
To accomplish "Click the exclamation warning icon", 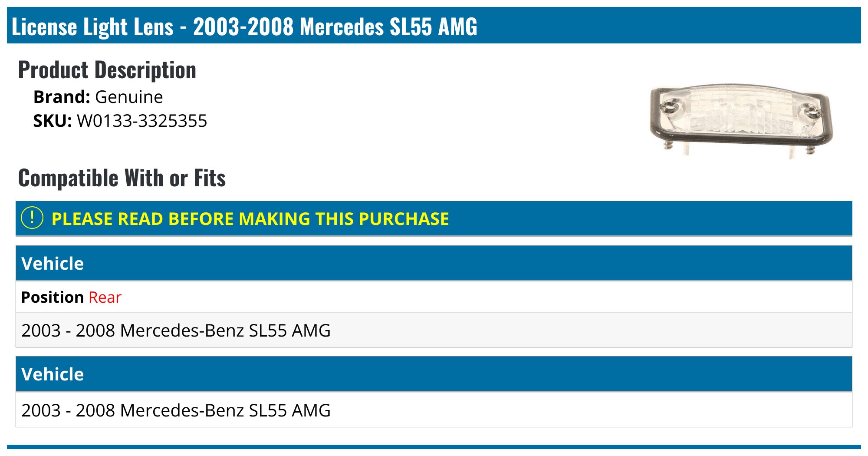I will click(32, 218).
